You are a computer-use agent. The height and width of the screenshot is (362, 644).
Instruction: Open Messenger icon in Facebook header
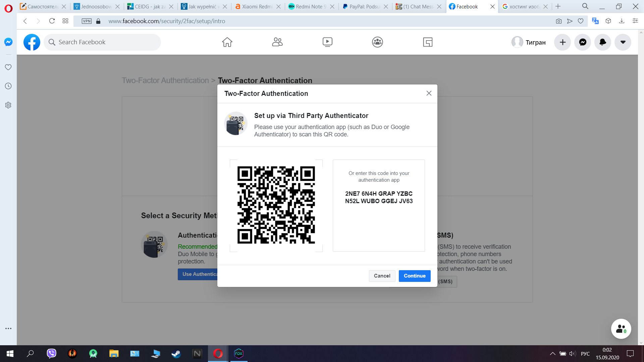point(583,42)
